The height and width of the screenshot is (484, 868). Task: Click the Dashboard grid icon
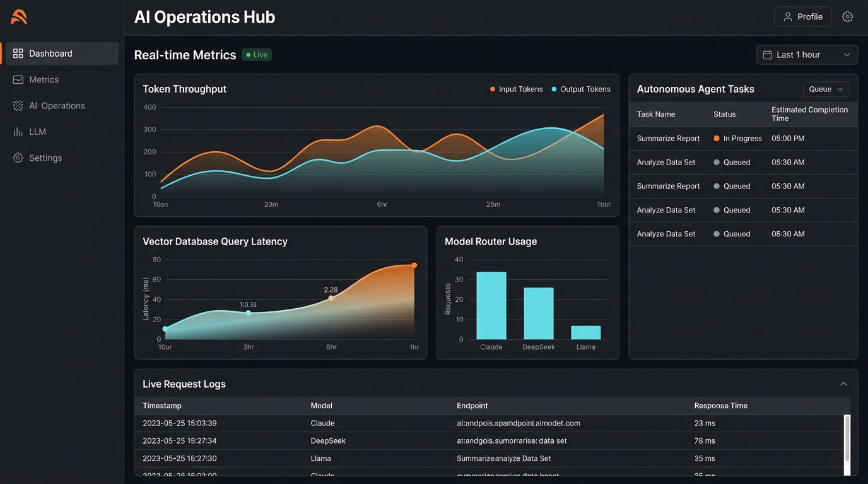[x=18, y=54]
